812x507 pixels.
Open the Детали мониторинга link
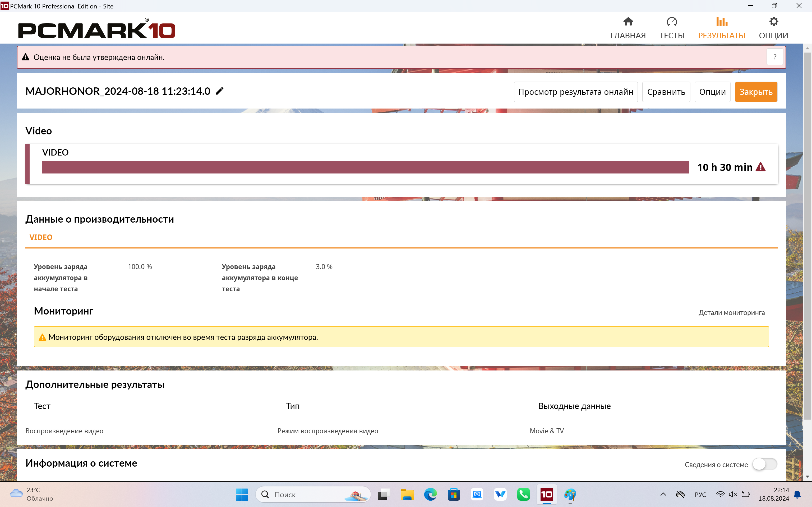(731, 312)
